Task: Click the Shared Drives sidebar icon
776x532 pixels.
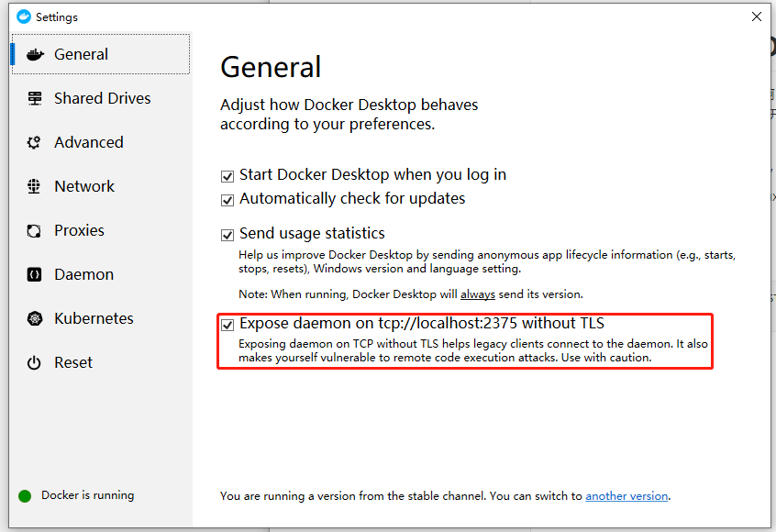Action: tap(35, 98)
